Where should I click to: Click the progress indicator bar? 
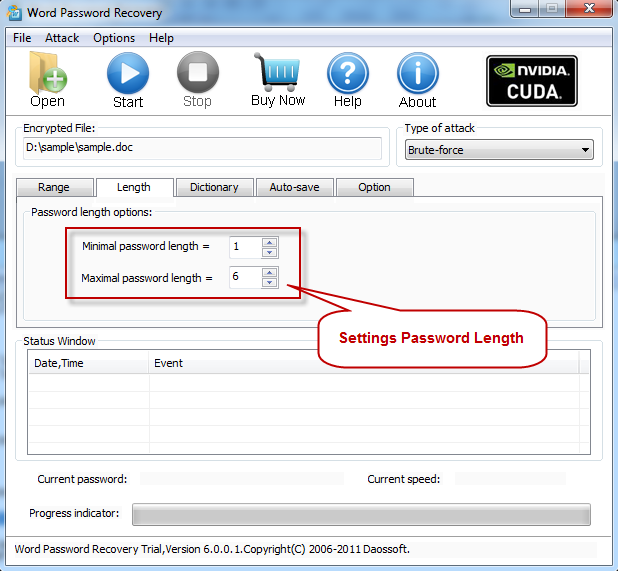361,514
